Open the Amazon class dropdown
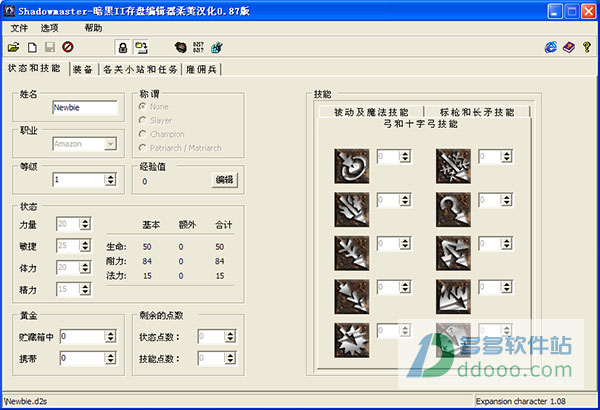 coord(110,144)
